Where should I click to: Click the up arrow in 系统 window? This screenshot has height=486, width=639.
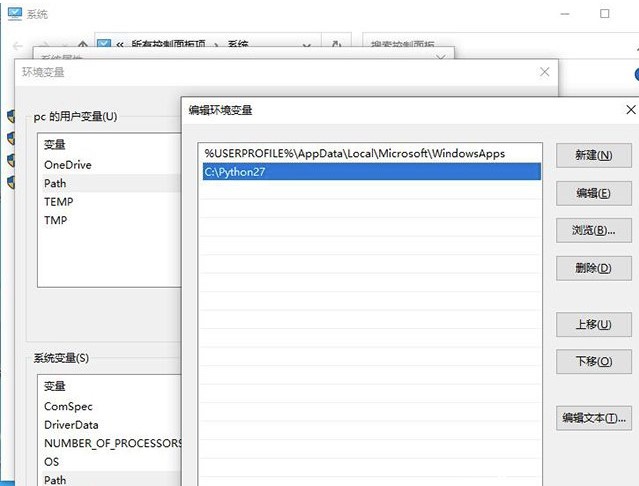click(83, 45)
